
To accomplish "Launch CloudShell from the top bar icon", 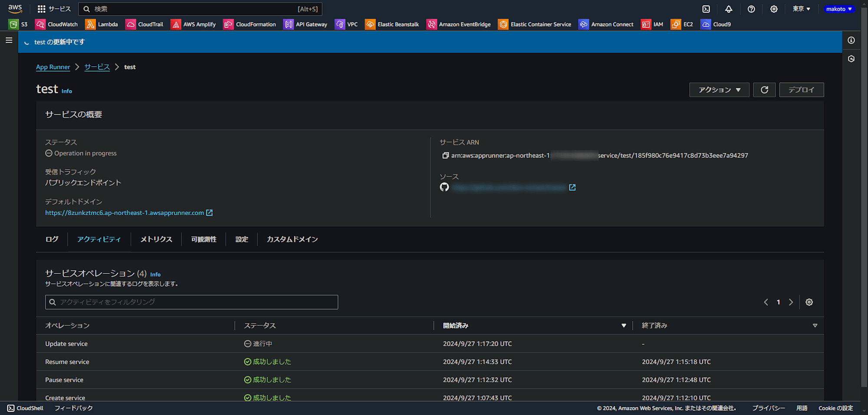I will (706, 9).
